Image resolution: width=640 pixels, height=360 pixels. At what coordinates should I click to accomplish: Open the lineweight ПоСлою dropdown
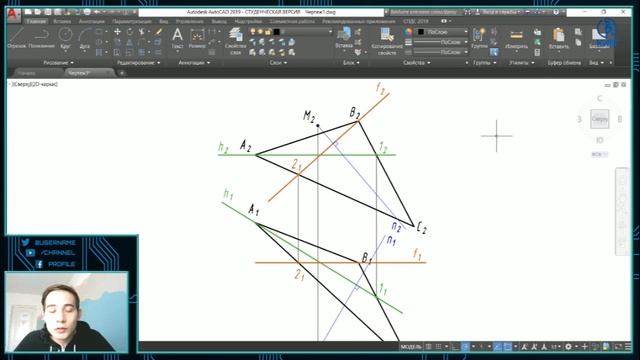441,42
